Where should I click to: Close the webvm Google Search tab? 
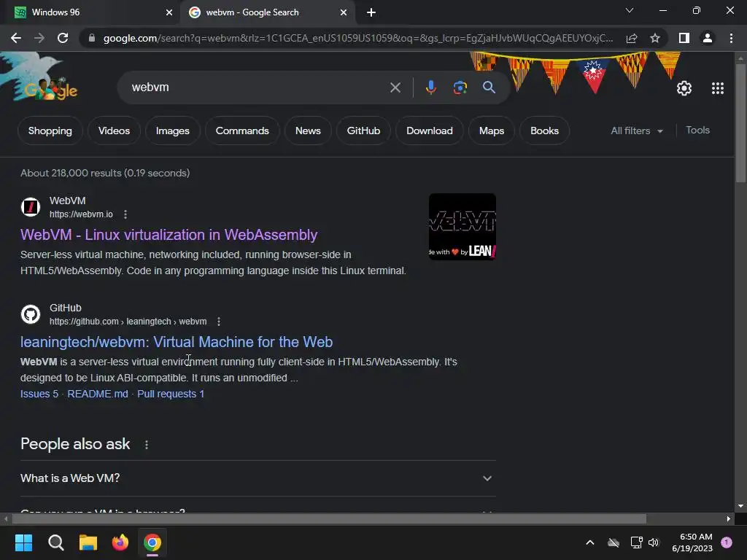[344, 12]
